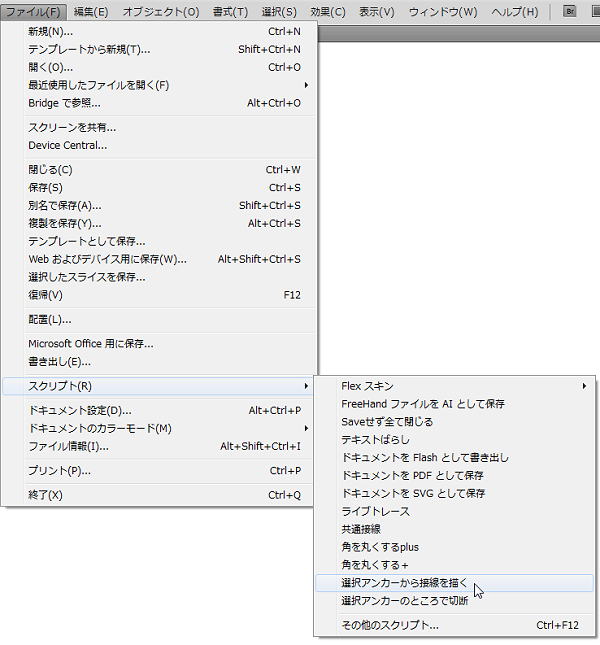Select 配置(L)... menu entry
Image resolution: width=600 pixels, height=645 pixels.
[50, 319]
